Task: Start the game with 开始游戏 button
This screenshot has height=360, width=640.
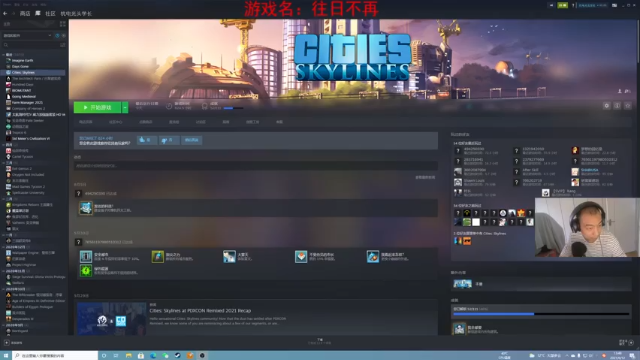Action: [97, 107]
